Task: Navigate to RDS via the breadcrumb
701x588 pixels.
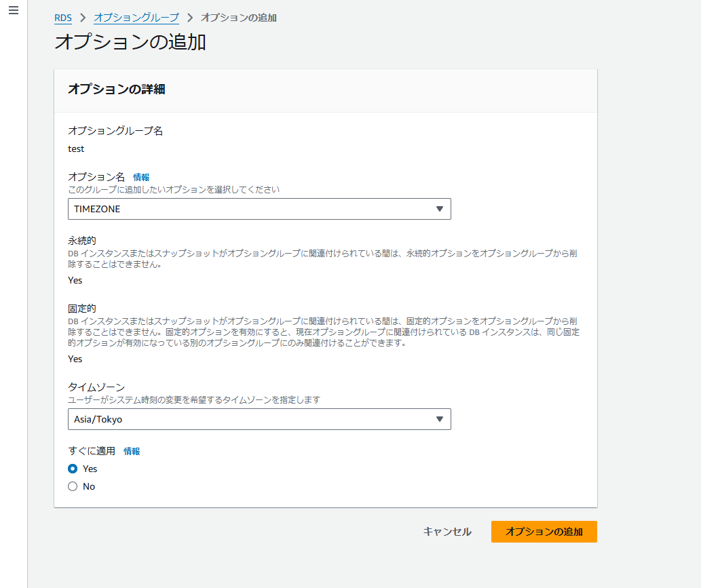Action: 62,18
